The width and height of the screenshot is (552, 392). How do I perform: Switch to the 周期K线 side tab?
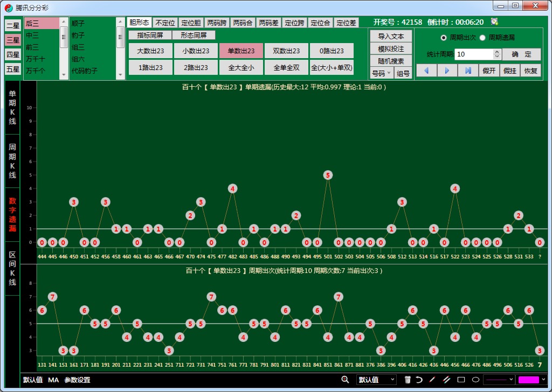(12, 160)
